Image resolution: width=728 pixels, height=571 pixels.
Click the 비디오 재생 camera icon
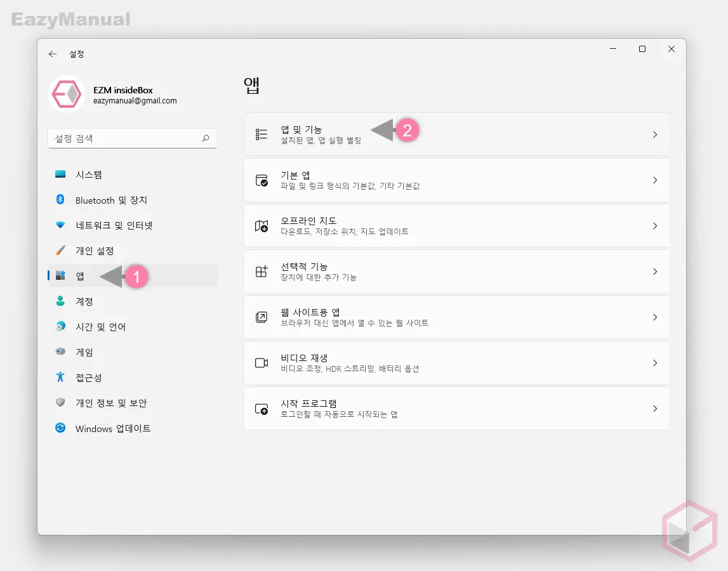click(261, 363)
